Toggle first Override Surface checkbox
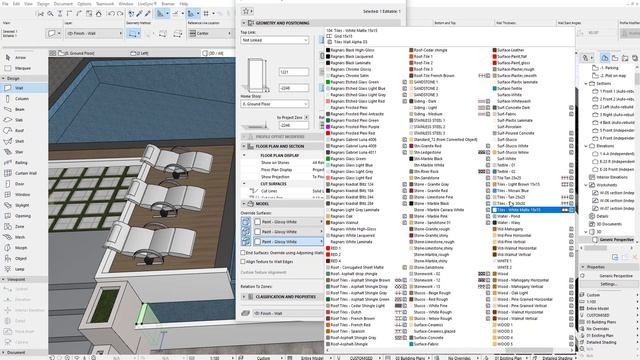The height and width of the screenshot is (360, 640). (x=258, y=222)
